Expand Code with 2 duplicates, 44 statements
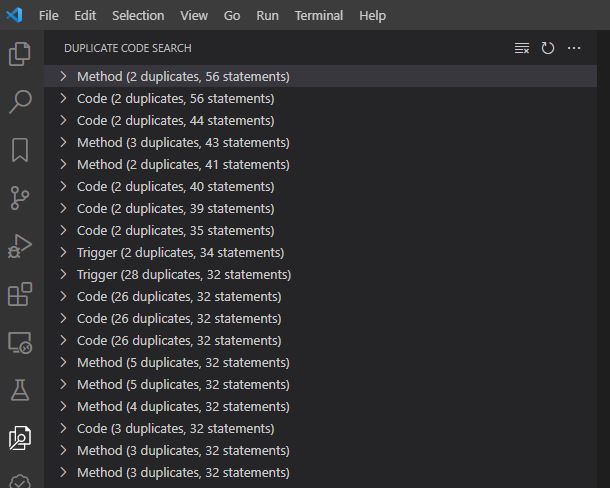Viewport: 610px width, 488px height. coord(321,120)
